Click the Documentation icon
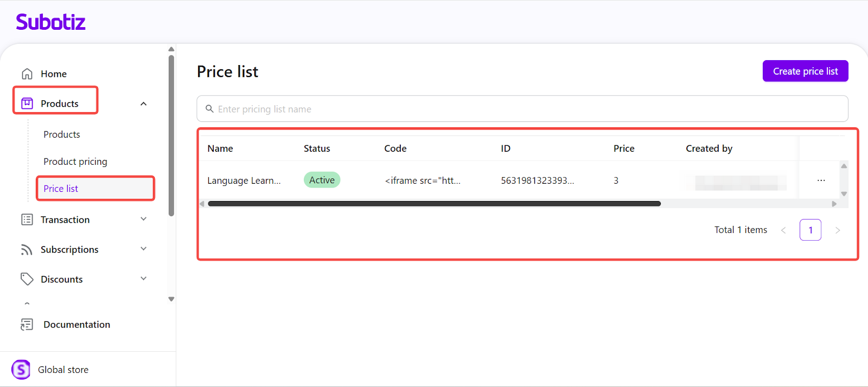 [27, 324]
